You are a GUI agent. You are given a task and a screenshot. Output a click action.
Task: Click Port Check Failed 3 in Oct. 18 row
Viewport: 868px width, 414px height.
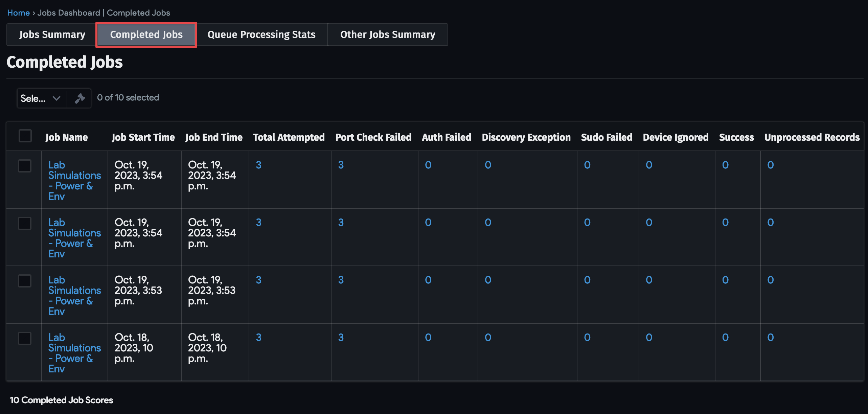point(341,338)
